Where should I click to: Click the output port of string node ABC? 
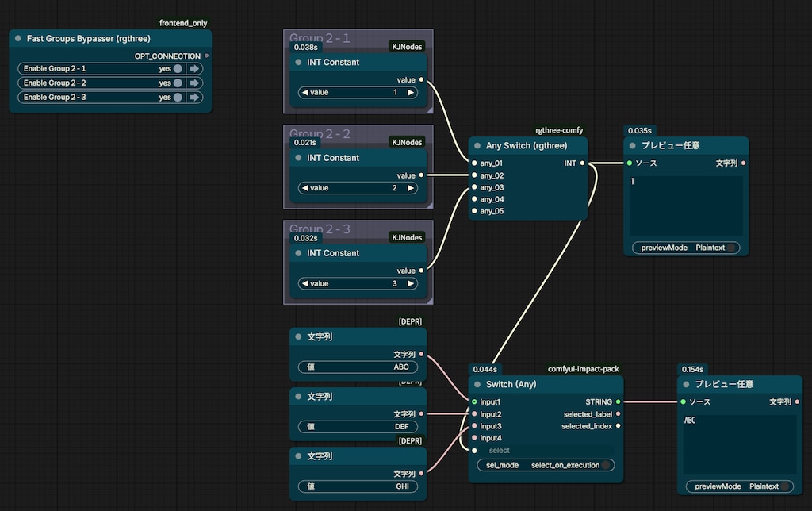(421, 354)
